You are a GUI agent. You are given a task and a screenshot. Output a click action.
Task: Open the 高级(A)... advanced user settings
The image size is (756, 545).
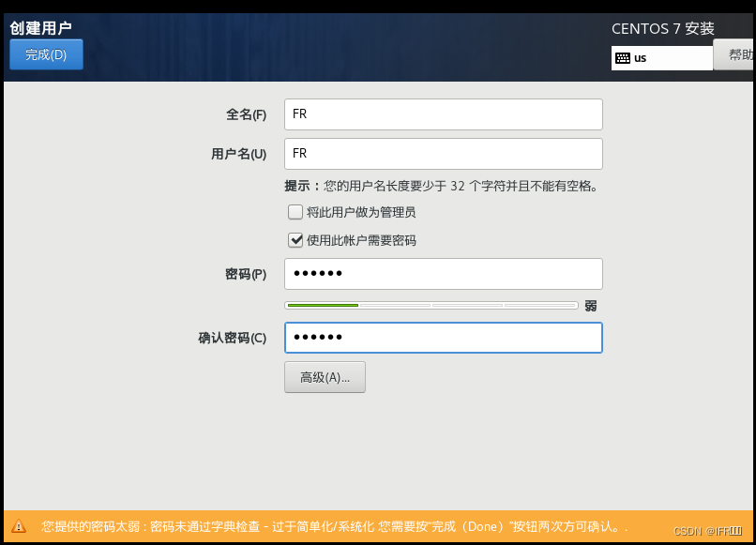pyautogui.click(x=324, y=376)
